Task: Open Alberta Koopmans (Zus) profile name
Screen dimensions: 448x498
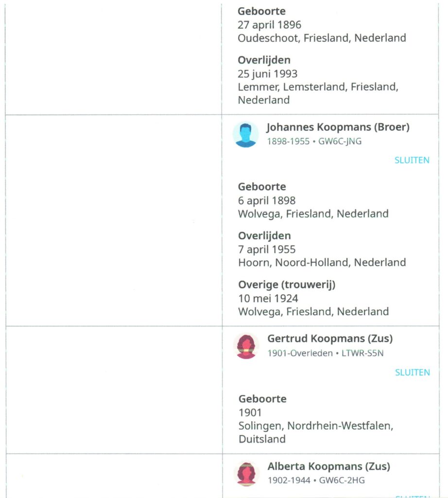Action: [x=328, y=466]
